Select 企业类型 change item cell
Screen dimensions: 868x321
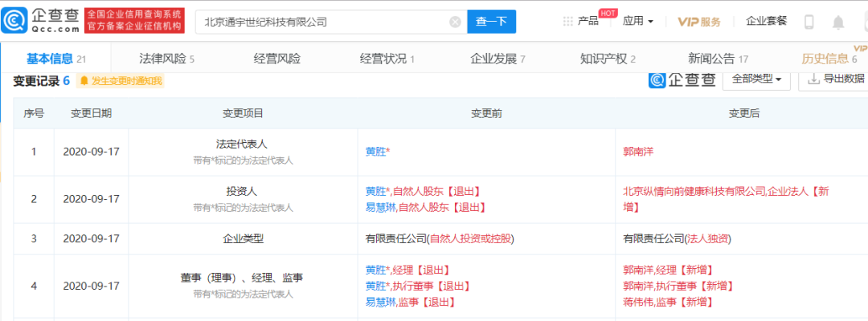(x=243, y=239)
